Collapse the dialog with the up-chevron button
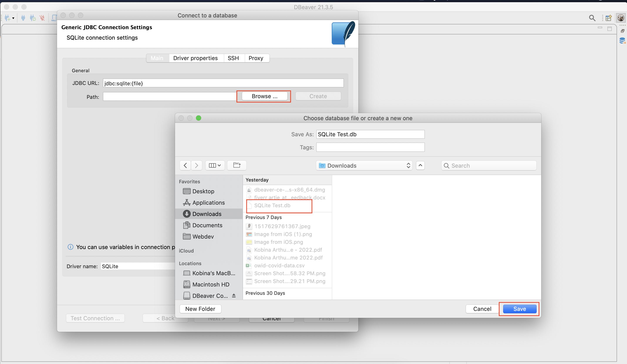 pos(420,165)
